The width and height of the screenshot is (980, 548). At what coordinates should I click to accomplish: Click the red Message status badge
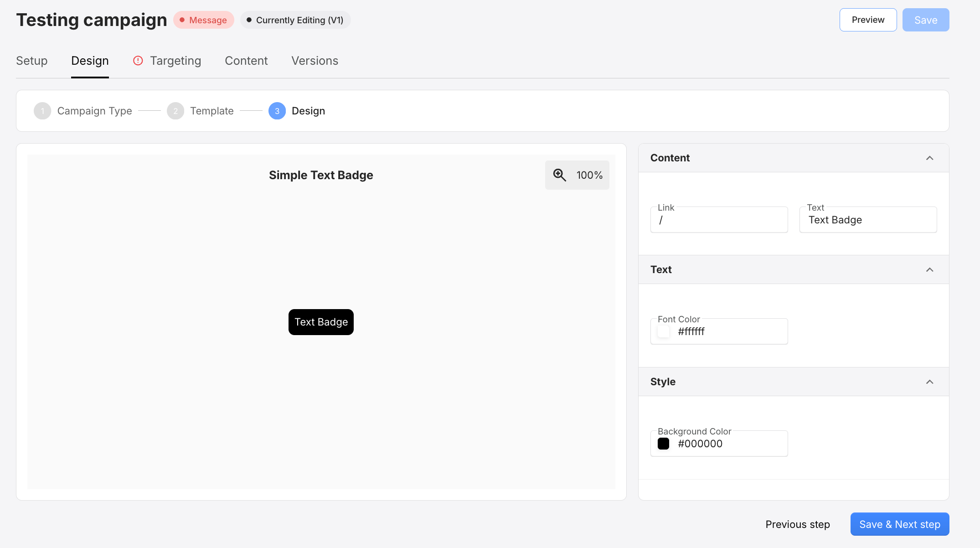(x=204, y=20)
